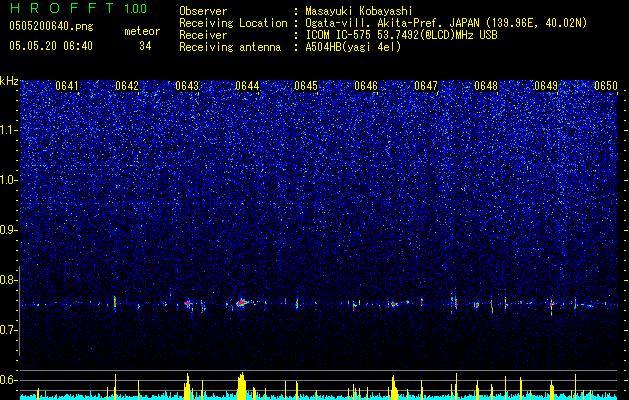Screen dimensions: 629x400
Task: Click the 0649 time marker
Action: [546, 86]
